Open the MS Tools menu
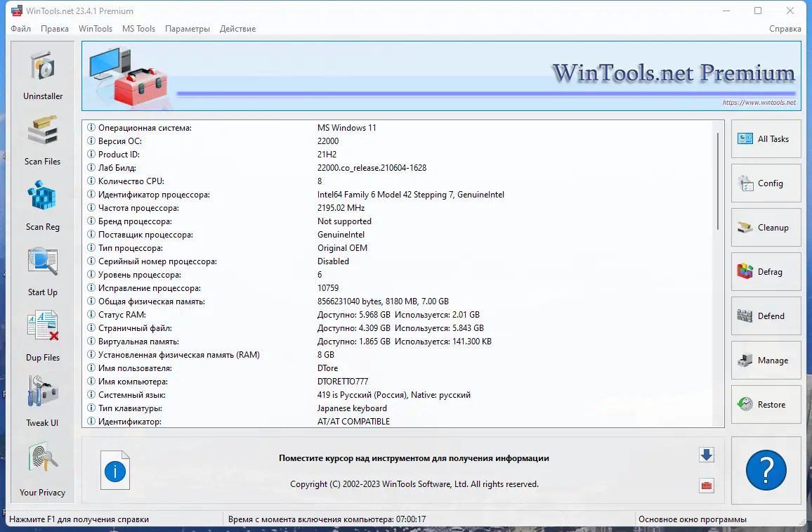The height and width of the screenshot is (532, 812). (x=138, y=29)
